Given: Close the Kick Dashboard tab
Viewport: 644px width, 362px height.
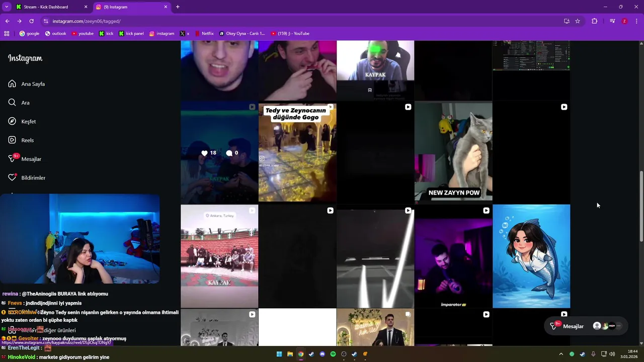Looking at the screenshot, I should click(x=86, y=7).
